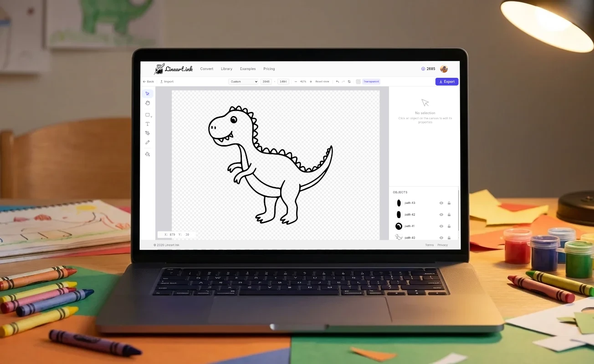Select the Text tool
This screenshot has height=364, width=594.
[147, 124]
